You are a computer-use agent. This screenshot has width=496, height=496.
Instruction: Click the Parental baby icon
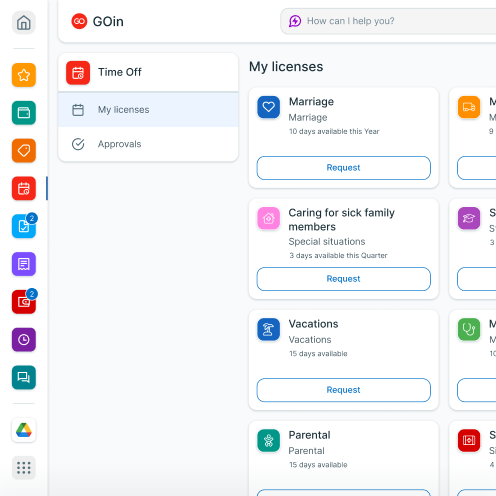(x=269, y=441)
